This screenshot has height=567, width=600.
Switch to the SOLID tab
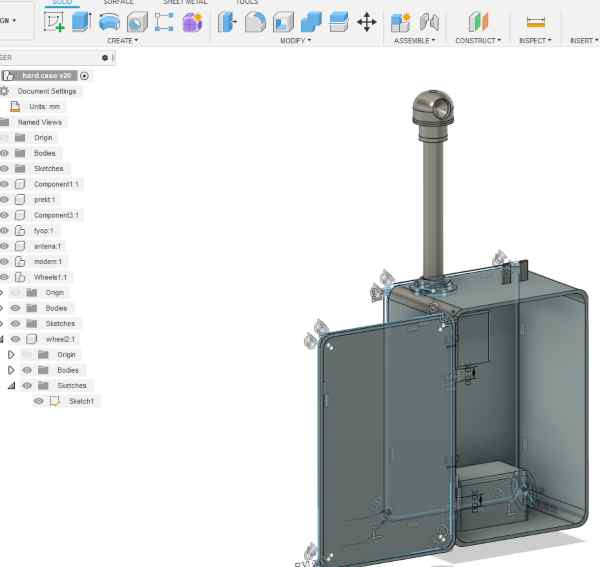coord(62,2)
